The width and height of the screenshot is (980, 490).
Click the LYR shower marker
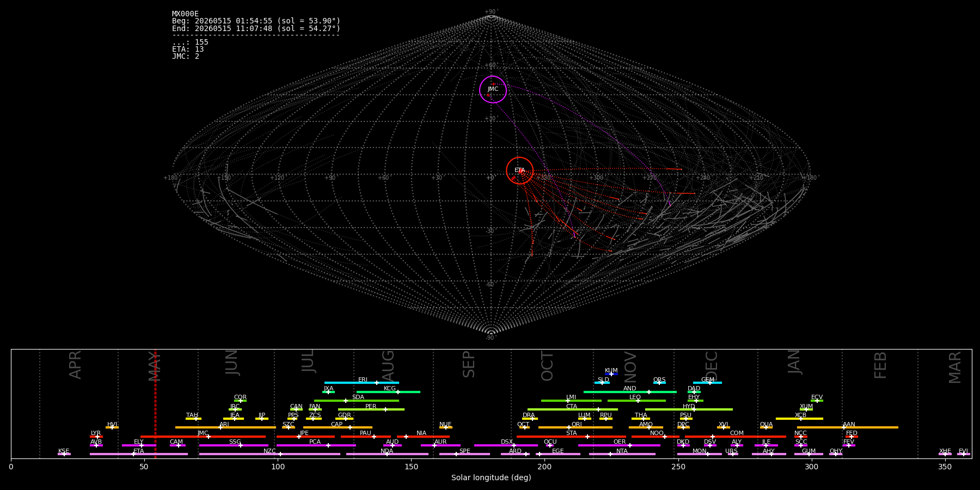coord(97,437)
